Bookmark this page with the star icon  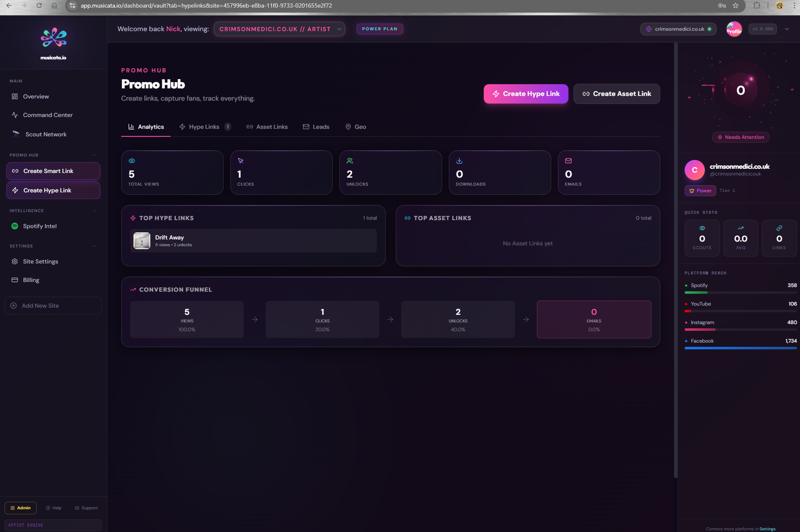point(736,5)
